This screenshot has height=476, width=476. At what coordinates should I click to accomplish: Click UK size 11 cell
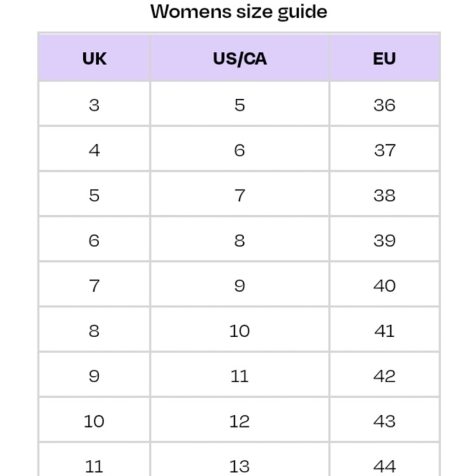(94, 460)
